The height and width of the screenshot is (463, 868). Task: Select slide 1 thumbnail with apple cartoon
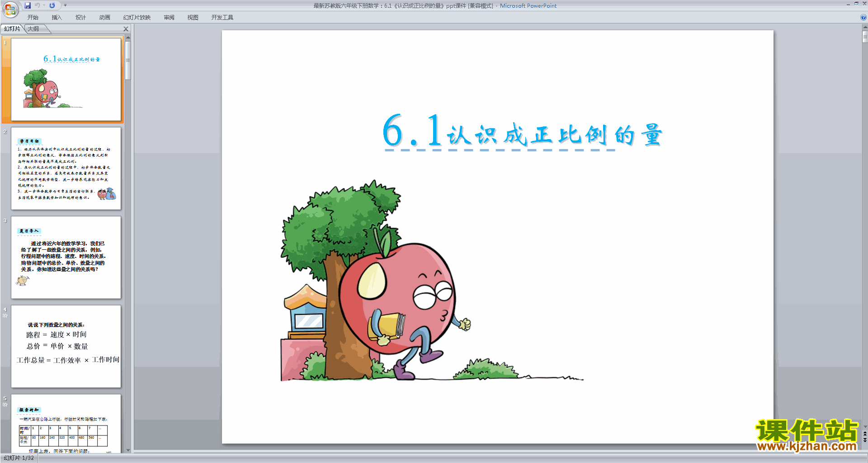point(66,79)
